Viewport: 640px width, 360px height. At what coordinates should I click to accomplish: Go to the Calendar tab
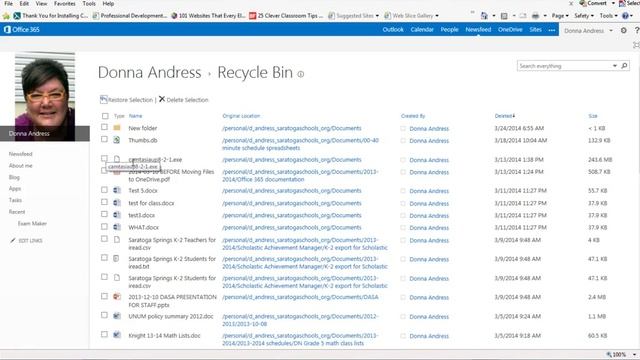coord(422,30)
